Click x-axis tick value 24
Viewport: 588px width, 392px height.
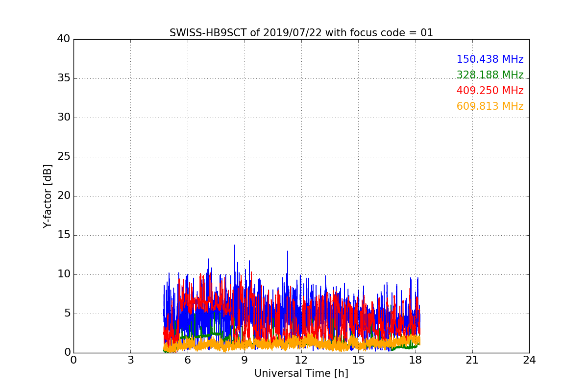[529, 360]
